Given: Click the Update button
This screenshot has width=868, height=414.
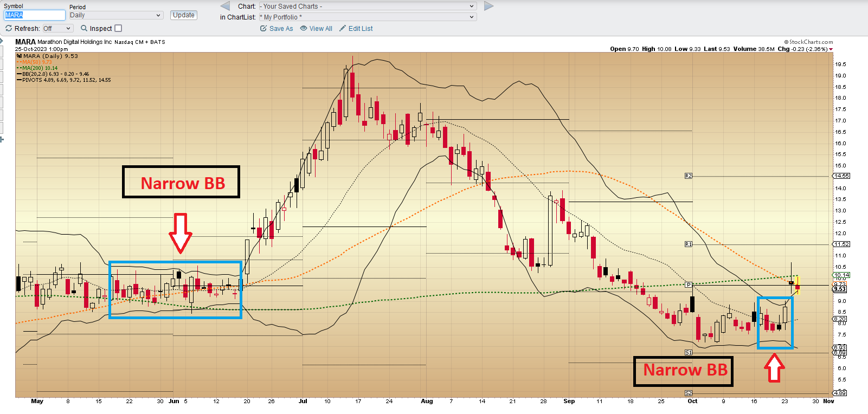Looking at the screenshot, I should (x=184, y=15).
